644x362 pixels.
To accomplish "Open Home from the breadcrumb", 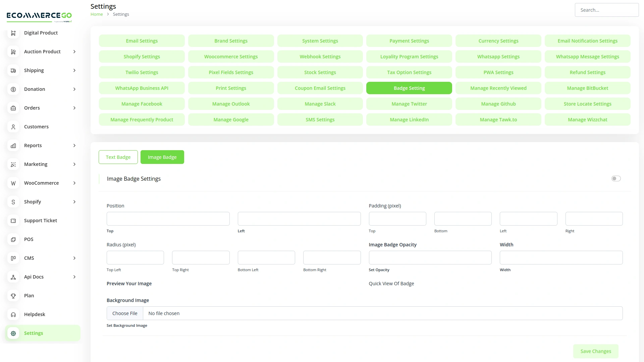I will click(97, 14).
